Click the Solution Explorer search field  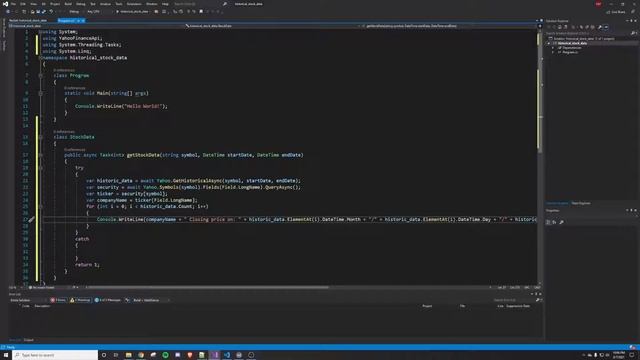pyautogui.click(x=590, y=33)
